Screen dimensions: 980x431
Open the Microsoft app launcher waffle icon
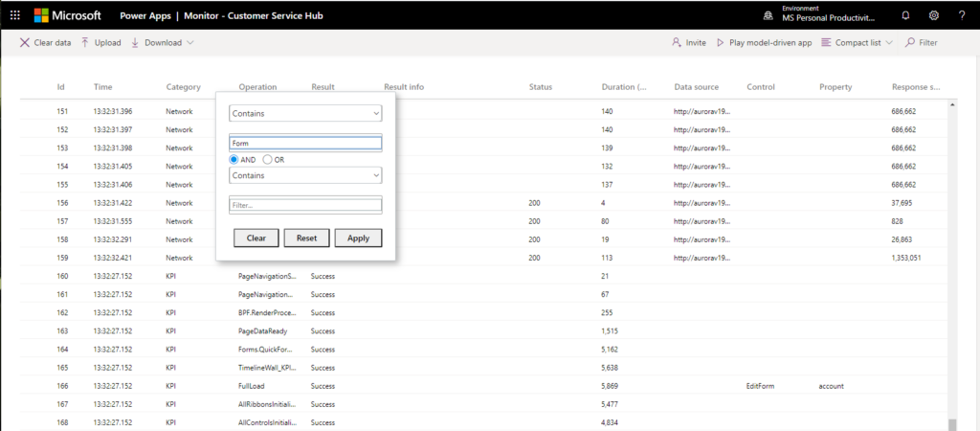[x=15, y=15]
